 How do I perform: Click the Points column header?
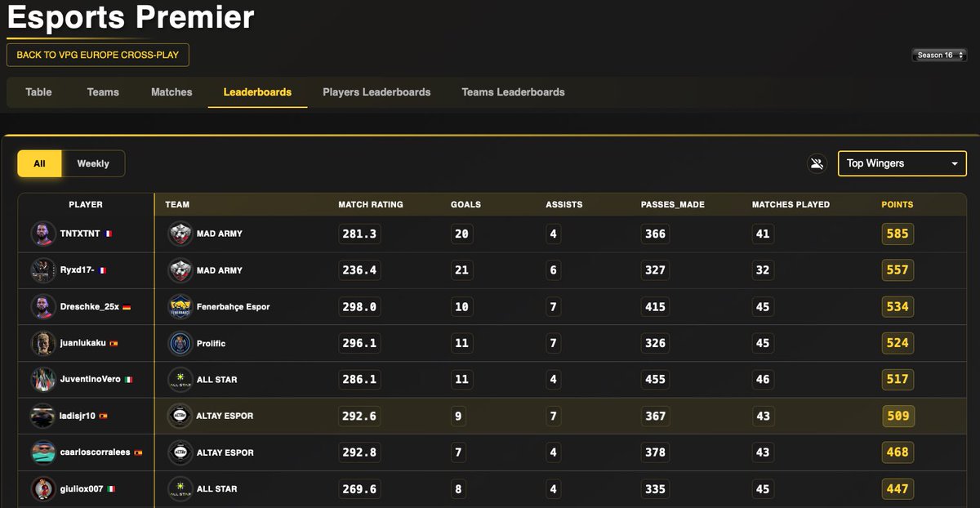pyautogui.click(x=898, y=204)
